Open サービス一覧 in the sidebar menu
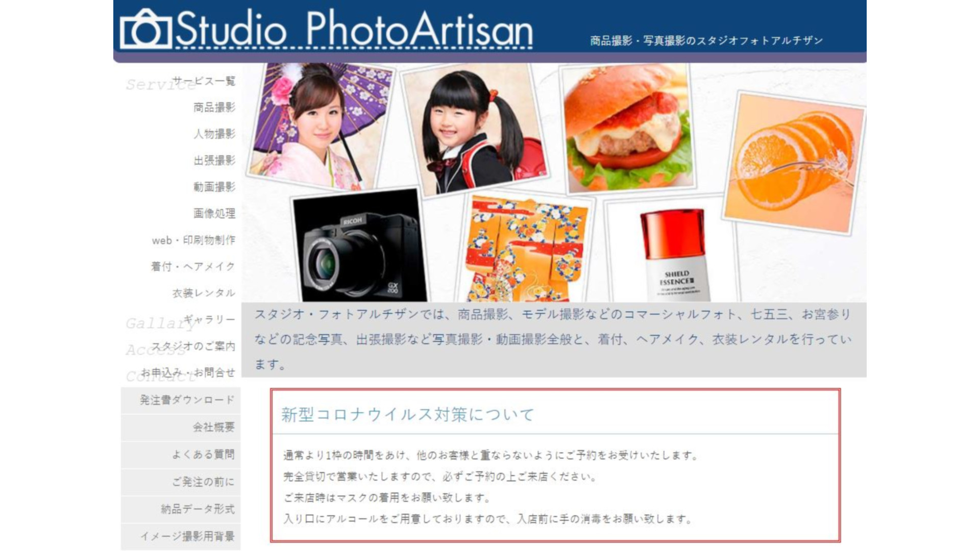 [204, 81]
